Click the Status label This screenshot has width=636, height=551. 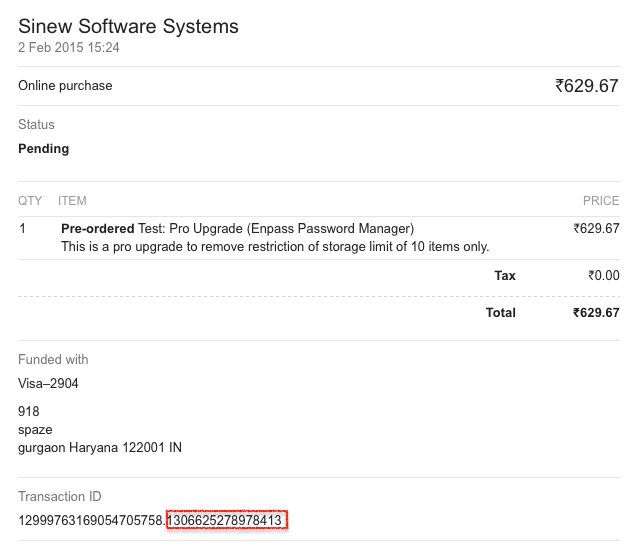click(36, 125)
